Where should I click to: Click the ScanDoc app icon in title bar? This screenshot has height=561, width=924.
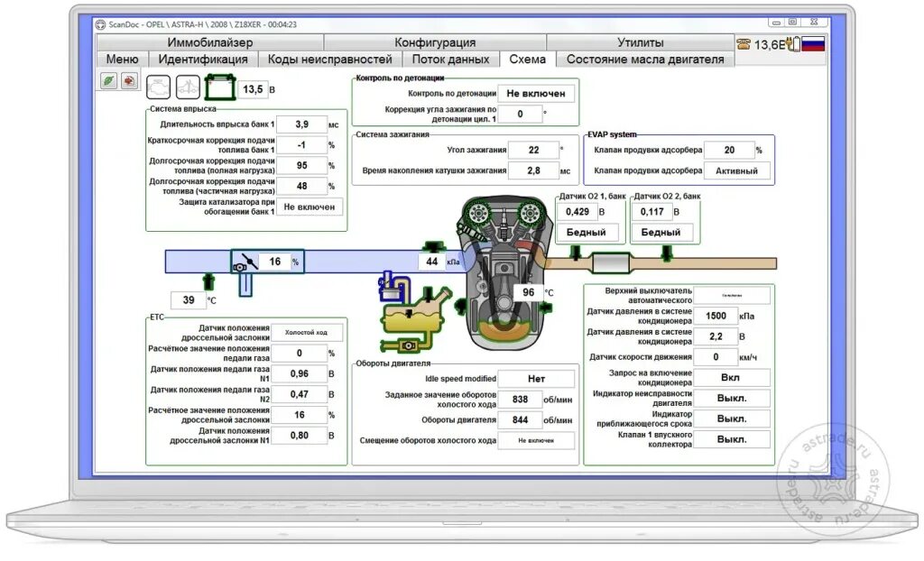[100, 24]
